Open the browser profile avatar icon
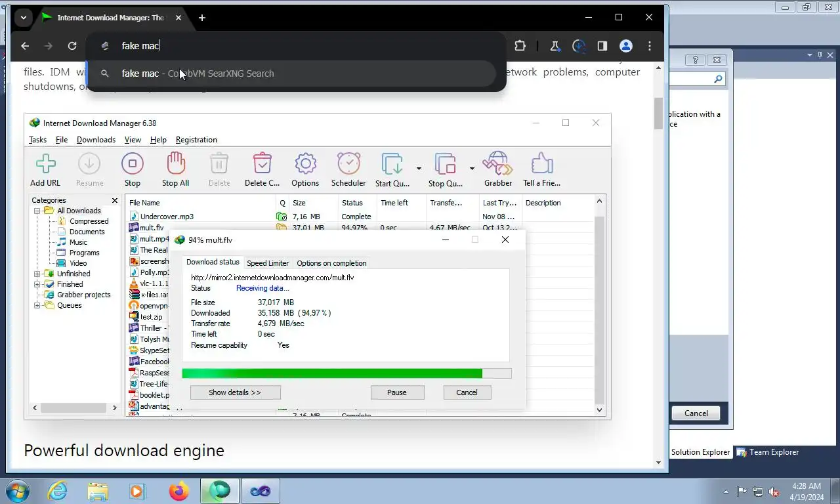Image resolution: width=840 pixels, height=504 pixels. tap(626, 46)
